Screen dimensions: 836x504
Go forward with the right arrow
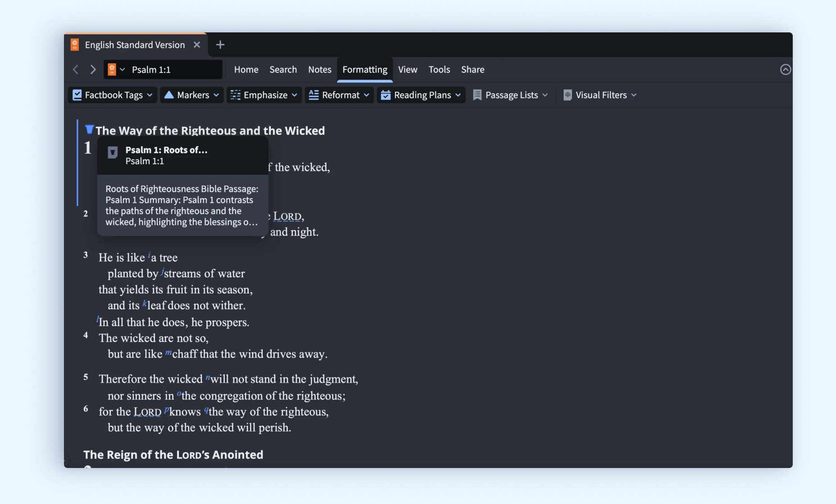point(93,69)
